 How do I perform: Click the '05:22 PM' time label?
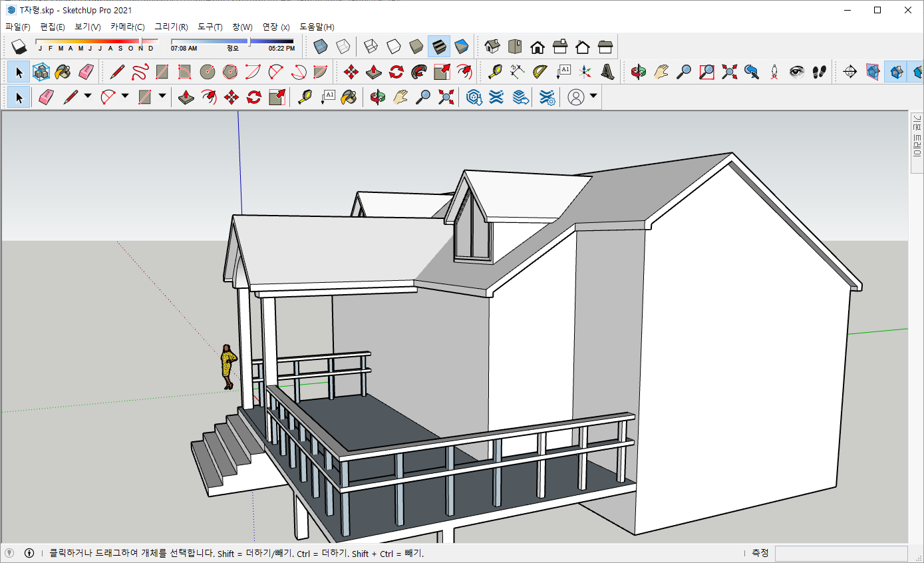pyautogui.click(x=281, y=49)
